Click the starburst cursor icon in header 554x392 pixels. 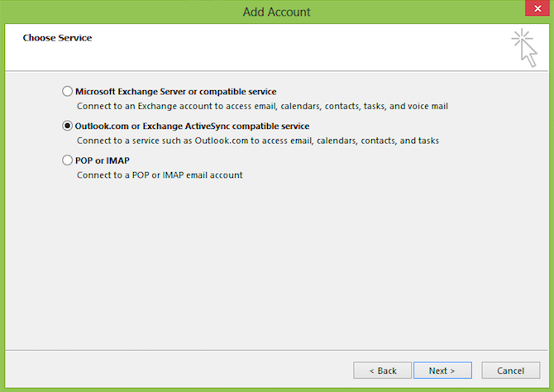tap(525, 48)
